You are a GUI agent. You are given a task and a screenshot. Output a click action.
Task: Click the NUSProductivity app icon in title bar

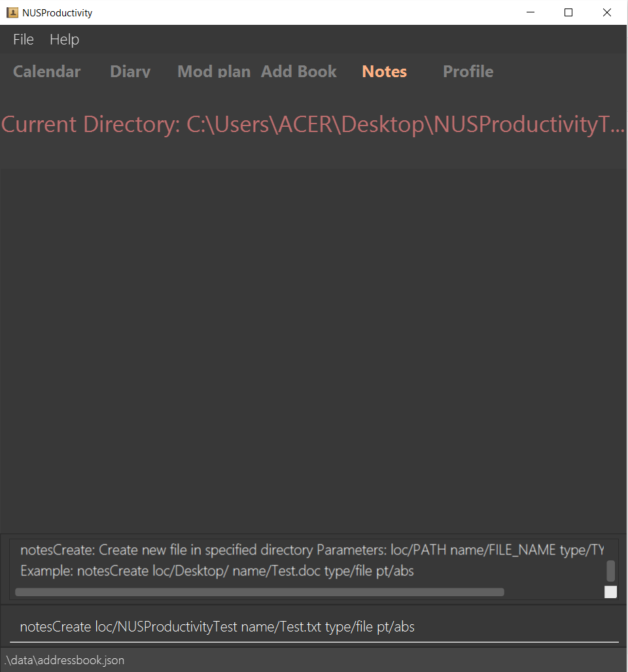[12, 12]
